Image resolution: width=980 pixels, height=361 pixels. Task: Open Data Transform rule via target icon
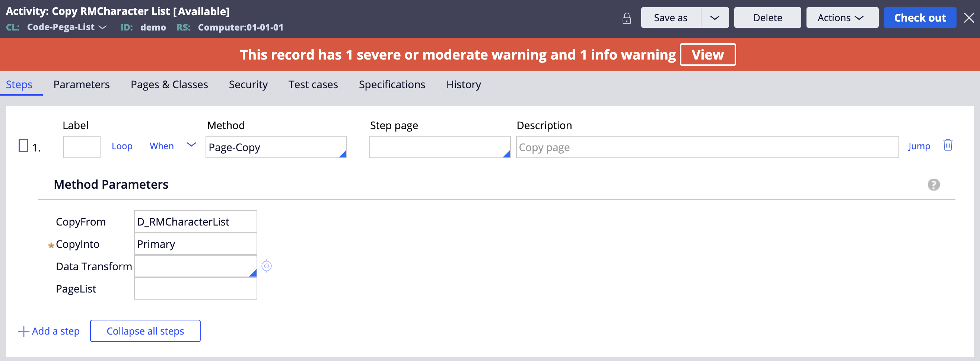point(267,266)
